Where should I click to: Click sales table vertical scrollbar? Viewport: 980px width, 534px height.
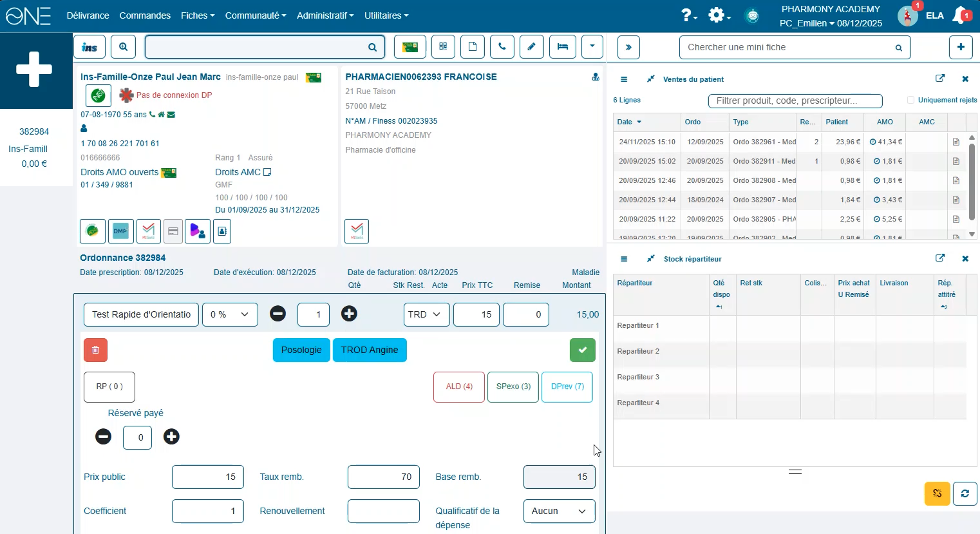tap(972, 184)
